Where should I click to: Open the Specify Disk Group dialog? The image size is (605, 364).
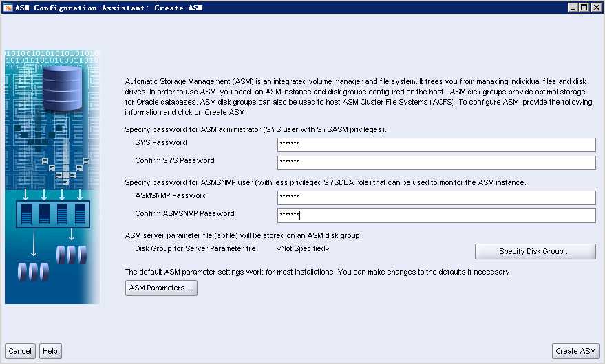(x=535, y=251)
